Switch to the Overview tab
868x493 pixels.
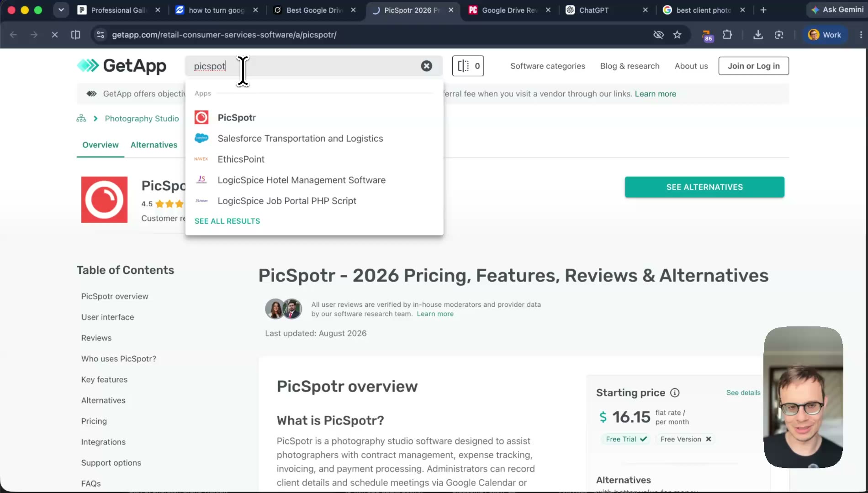click(x=101, y=145)
